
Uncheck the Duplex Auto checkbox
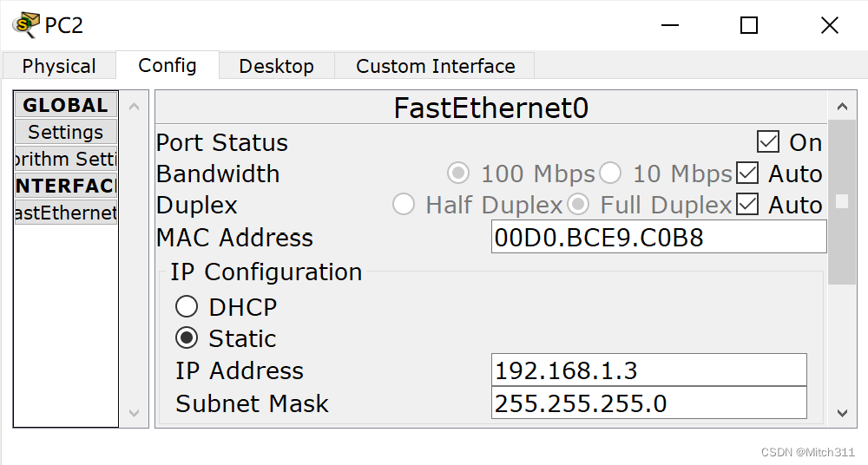coord(747,205)
